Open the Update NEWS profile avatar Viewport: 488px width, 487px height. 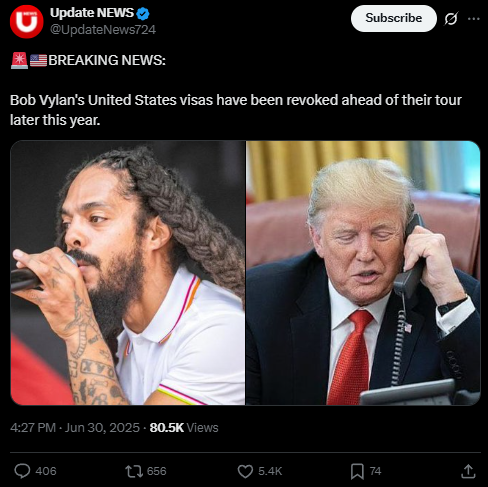click(26, 22)
